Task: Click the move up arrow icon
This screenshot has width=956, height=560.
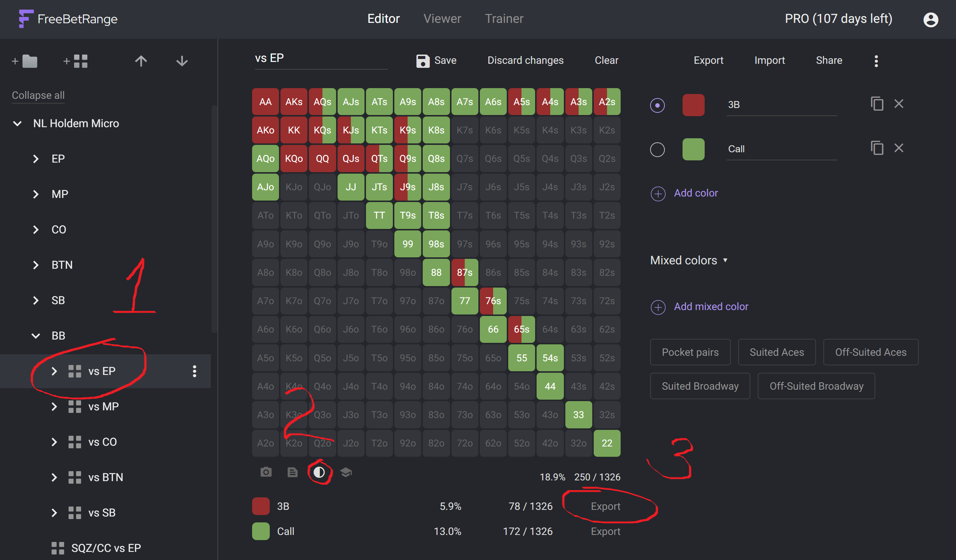Action: [141, 61]
